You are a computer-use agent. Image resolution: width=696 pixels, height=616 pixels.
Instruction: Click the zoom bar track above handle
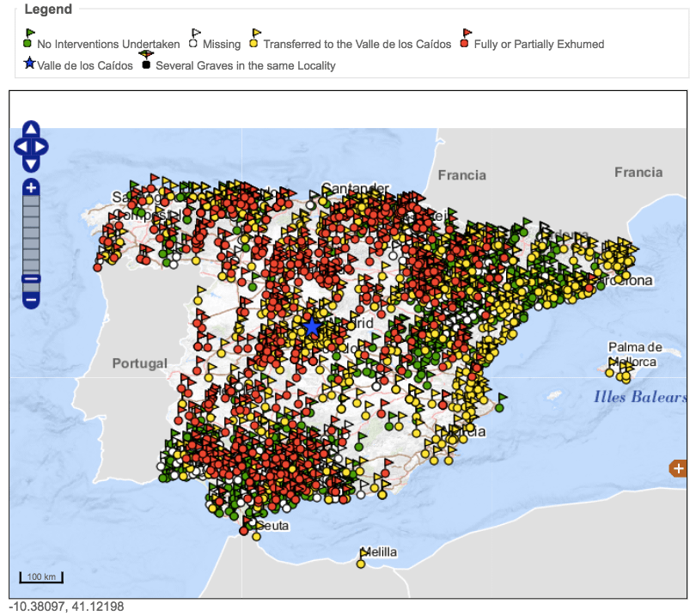click(31, 235)
